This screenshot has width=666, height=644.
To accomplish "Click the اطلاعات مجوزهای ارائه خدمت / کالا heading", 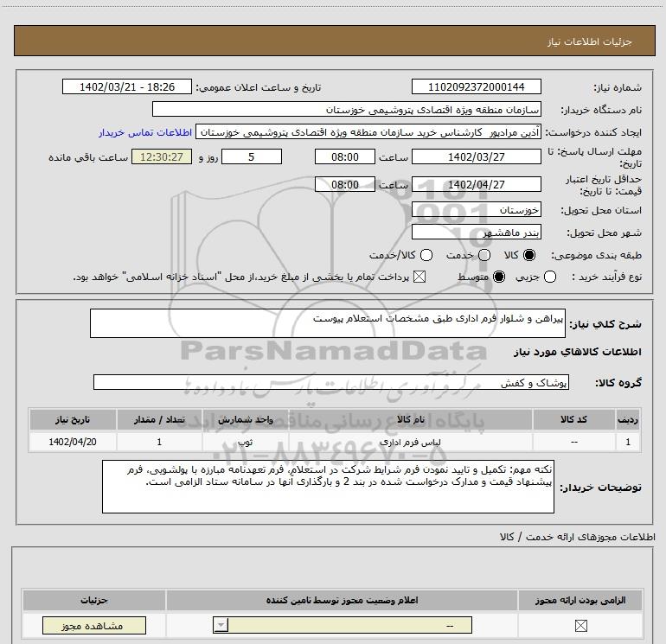I will click(577, 537).
